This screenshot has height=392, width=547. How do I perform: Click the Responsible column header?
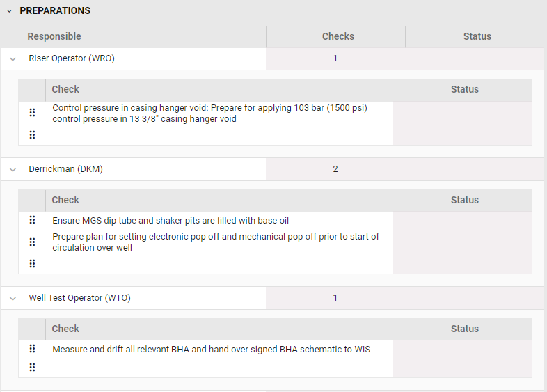click(54, 36)
